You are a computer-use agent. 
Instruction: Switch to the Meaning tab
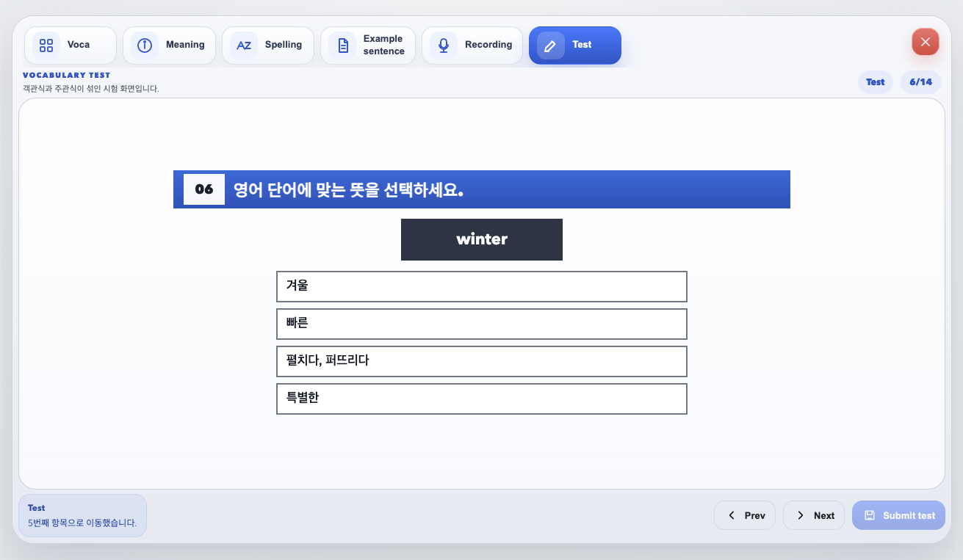[169, 46]
